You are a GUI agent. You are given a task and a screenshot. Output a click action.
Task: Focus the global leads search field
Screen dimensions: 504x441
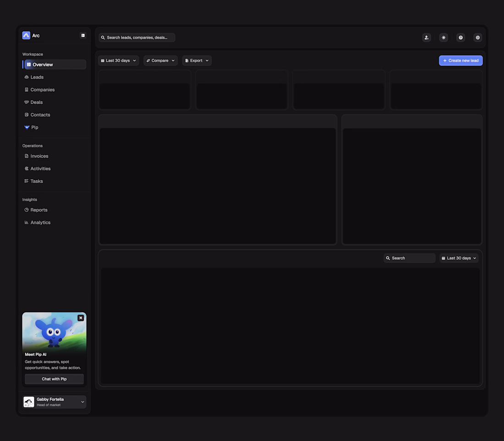pyautogui.click(x=137, y=38)
